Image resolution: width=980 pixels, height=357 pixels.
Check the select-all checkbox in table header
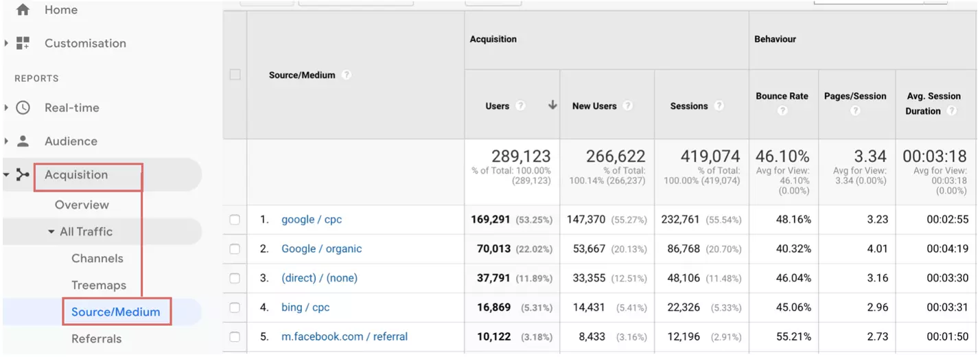(x=235, y=75)
